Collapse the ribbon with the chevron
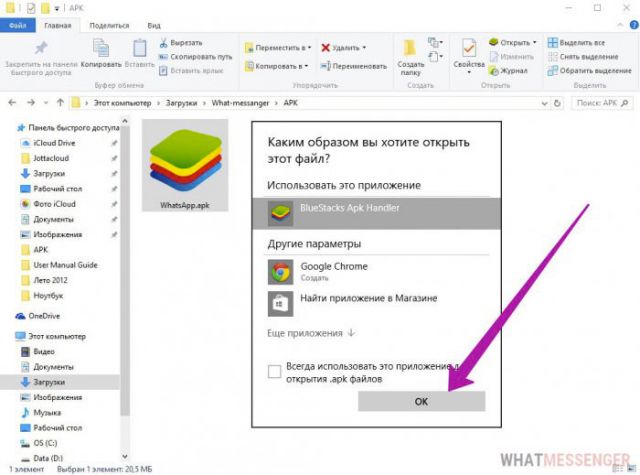 (620, 25)
